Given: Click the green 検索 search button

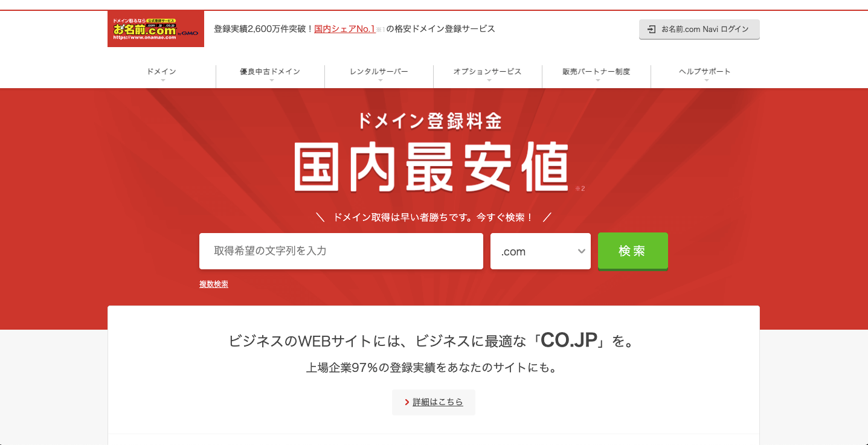Looking at the screenshot, I should [x=633, y=251].
